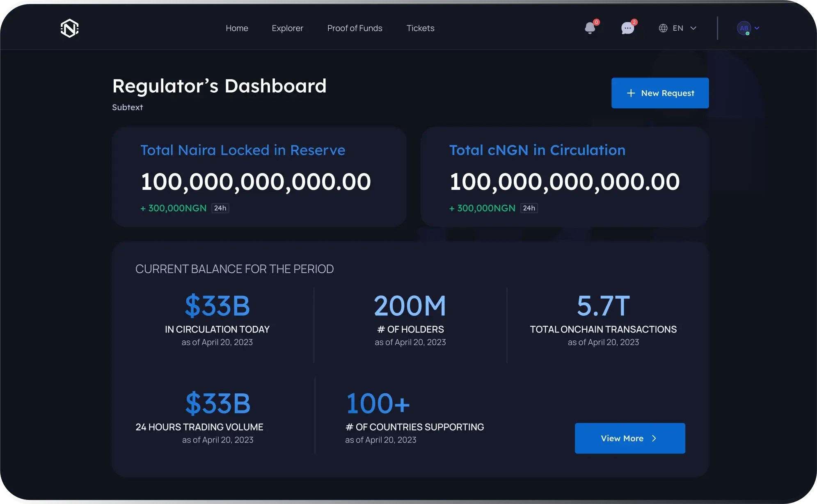The image size is (817, 504).
Task: Open the Proof of Funds page
Action: [355, 28]
